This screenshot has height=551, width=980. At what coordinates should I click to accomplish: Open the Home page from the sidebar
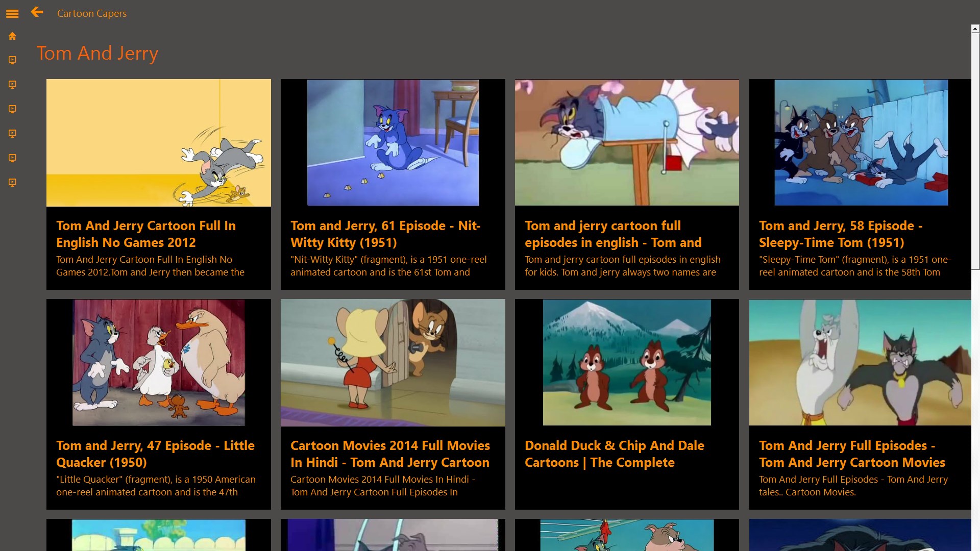pos(12,36)
